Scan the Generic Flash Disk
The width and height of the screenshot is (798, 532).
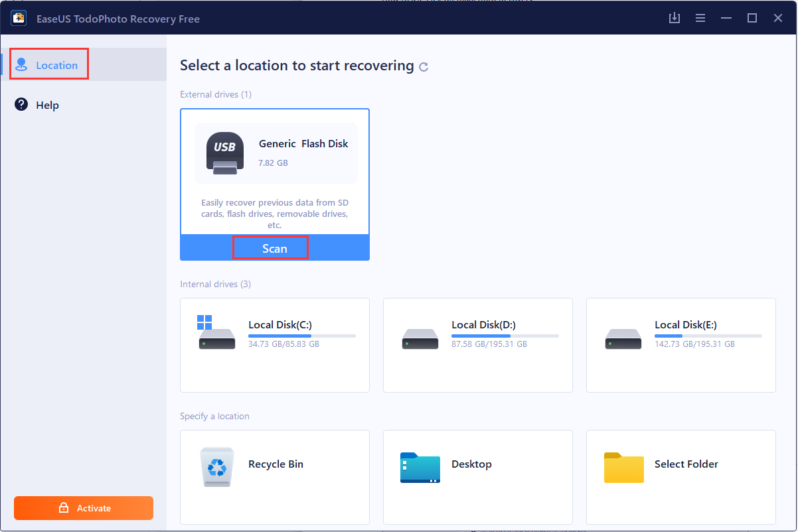pos(274,248)
